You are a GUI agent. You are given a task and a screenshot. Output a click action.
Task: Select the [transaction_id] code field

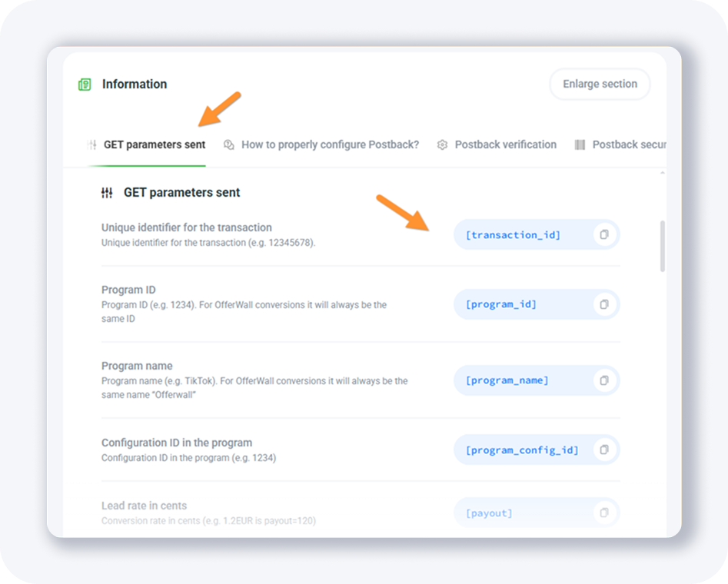click(514, 234)
